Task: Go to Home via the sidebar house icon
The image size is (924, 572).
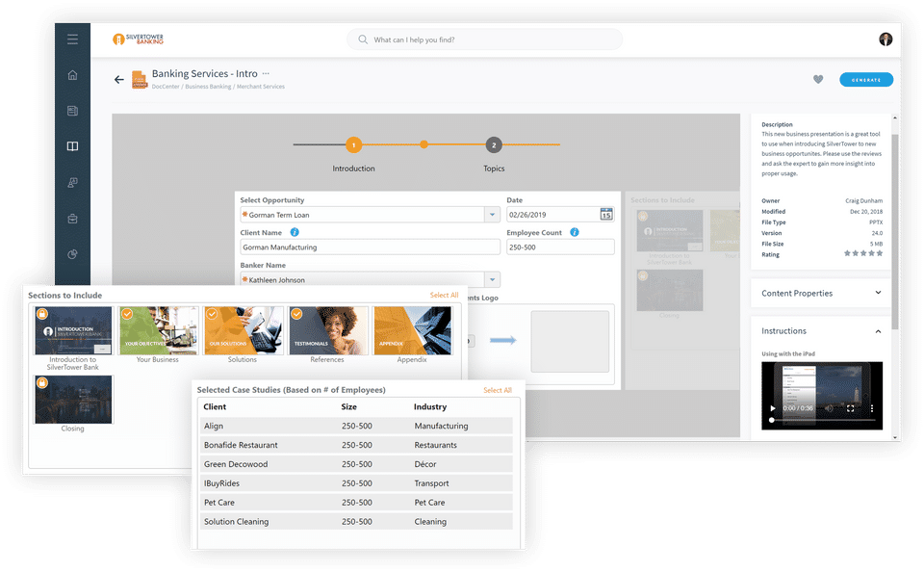Action: pos(72,75)
